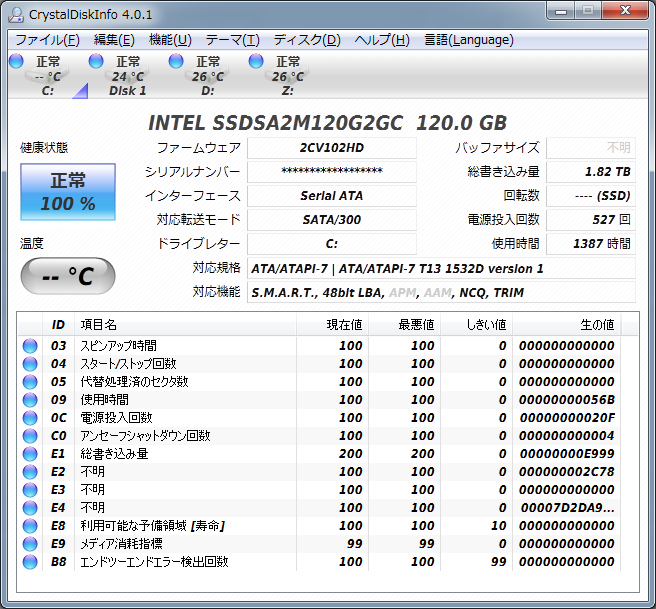The width and height of the screenshot is (656, 609).
Task: Click the serial number field
Action: click(x=331, y=171)
